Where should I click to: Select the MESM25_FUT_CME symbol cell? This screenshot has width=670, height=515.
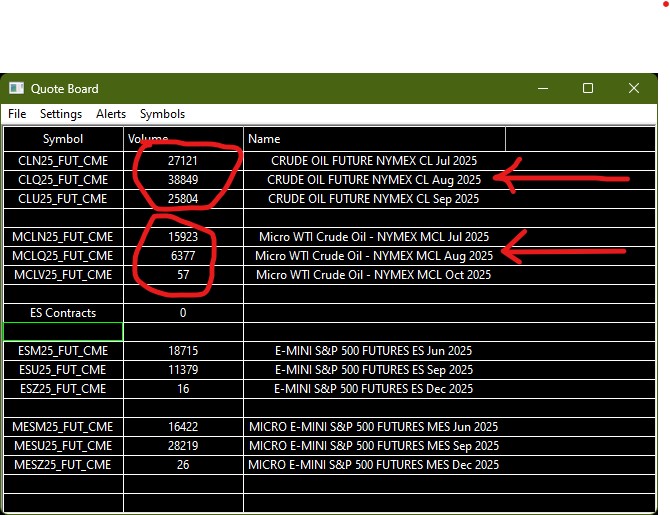[63, 427]
